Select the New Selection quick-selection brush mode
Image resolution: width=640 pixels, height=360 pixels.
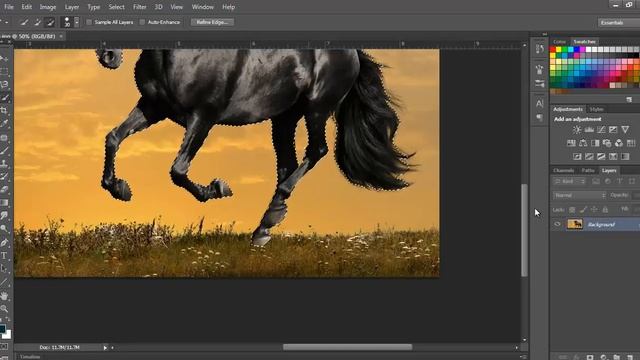[24, 22]
